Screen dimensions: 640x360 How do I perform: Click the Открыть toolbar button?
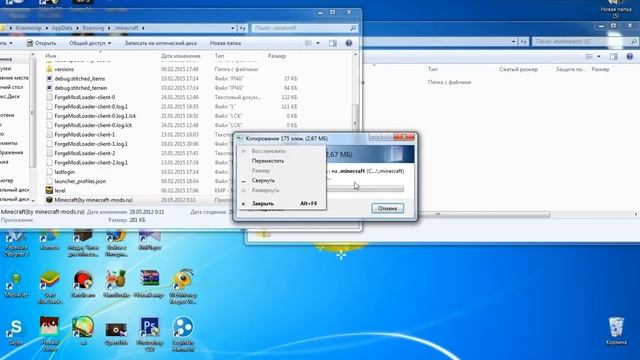pyautogui.click(x=41, y=43)
